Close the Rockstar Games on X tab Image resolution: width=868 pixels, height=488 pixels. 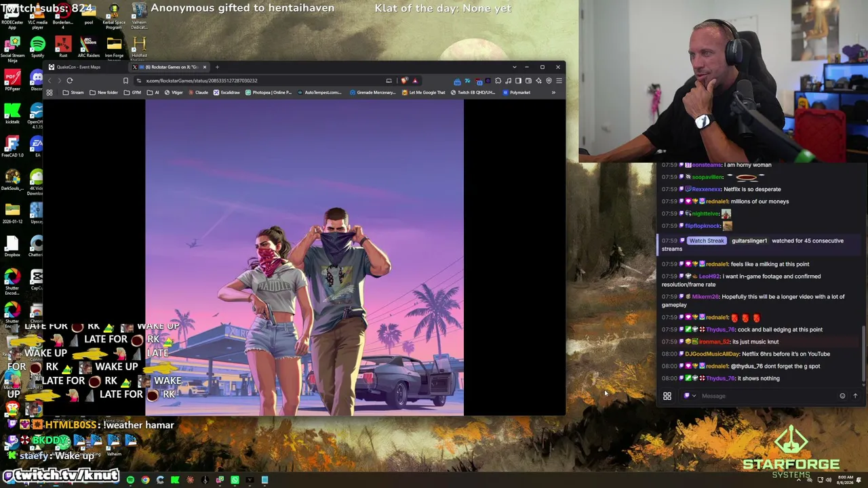click(x=204, y=67)
